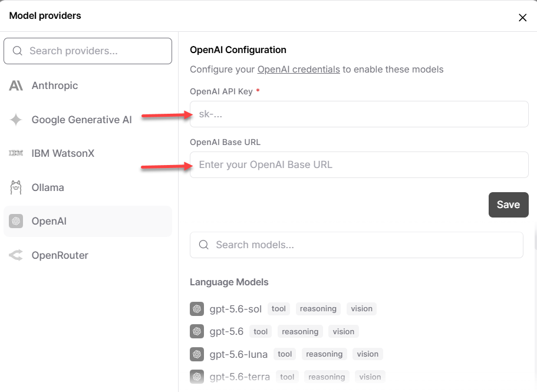Click the Model providers title
537x392 pixels.
[x=45, y=16]
